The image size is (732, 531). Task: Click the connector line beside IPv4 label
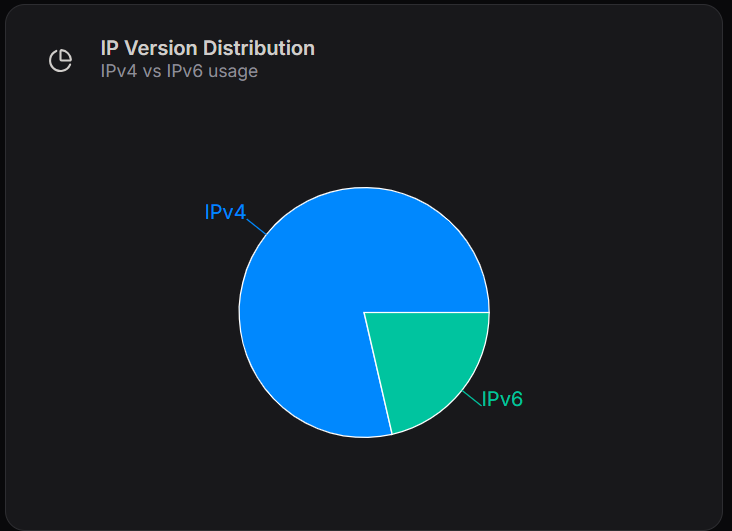tap(256, 226)
